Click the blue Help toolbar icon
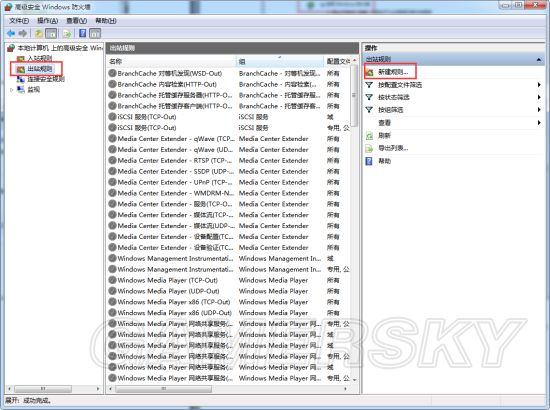 83,33
